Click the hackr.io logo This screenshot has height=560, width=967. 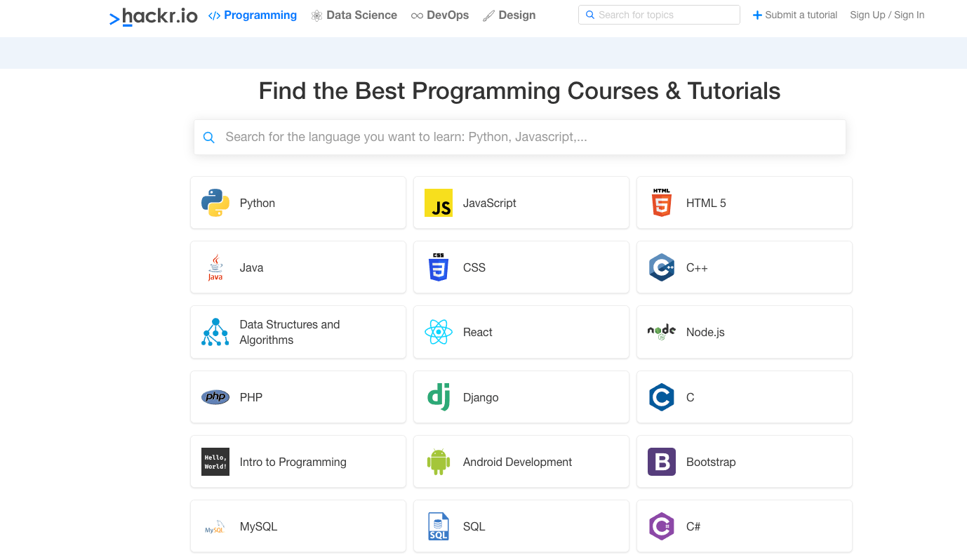click(154, 16)
